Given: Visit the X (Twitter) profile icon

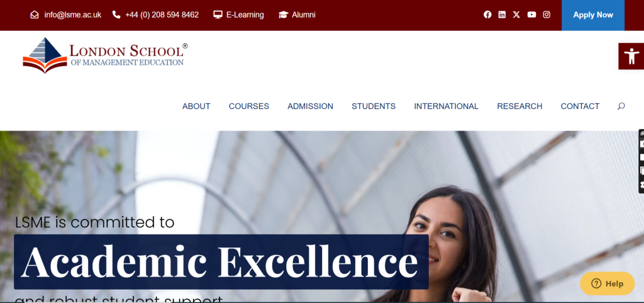Looking at the screenshot, I should click(x=516, y=14).
